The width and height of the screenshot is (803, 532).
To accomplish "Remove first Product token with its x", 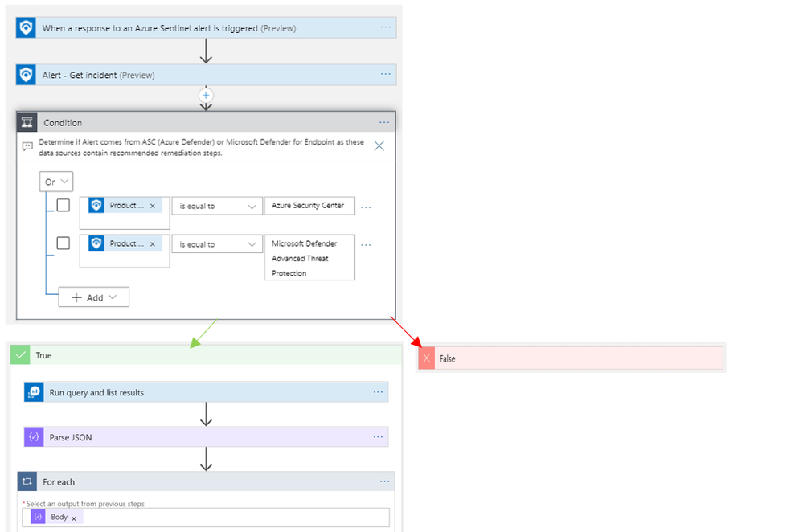I will [x=153, y=206].
